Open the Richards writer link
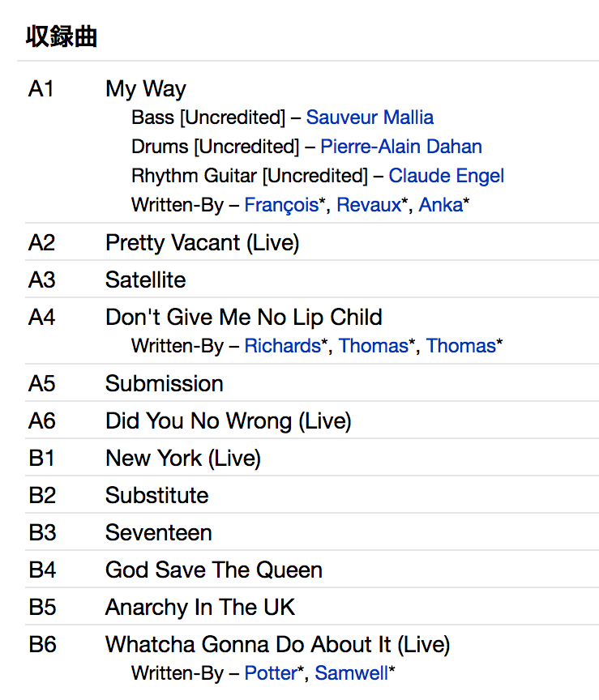599x700 pixels. click(282, 346)
